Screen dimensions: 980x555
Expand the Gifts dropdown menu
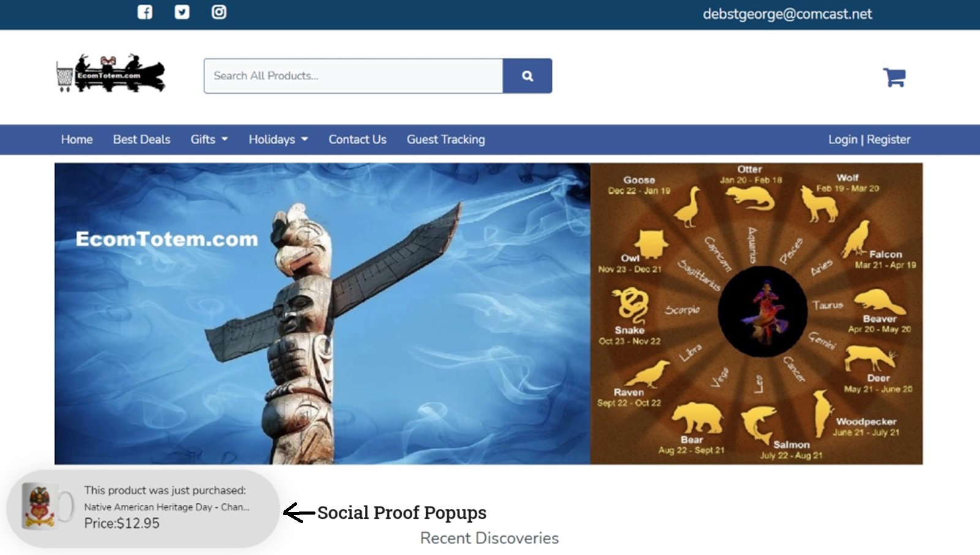[209, 140]
